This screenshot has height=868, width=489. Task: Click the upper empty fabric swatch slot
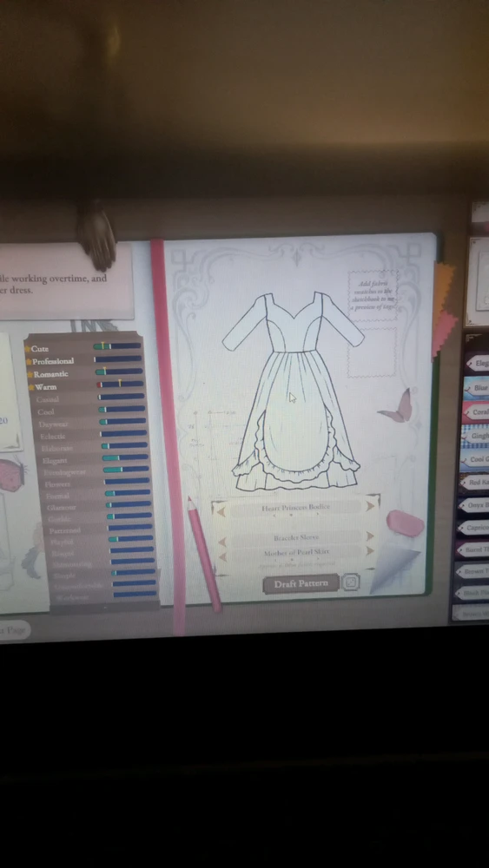pos(373,295)
